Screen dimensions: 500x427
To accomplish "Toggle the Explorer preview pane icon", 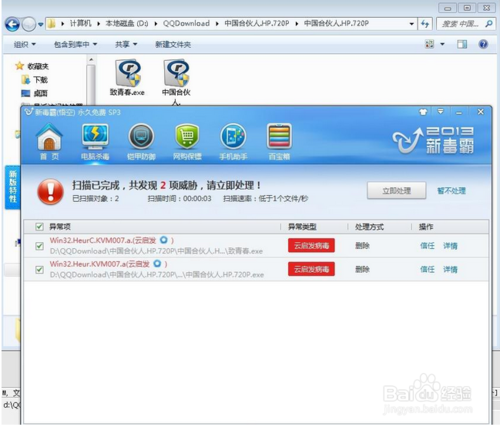I will 462,44.
